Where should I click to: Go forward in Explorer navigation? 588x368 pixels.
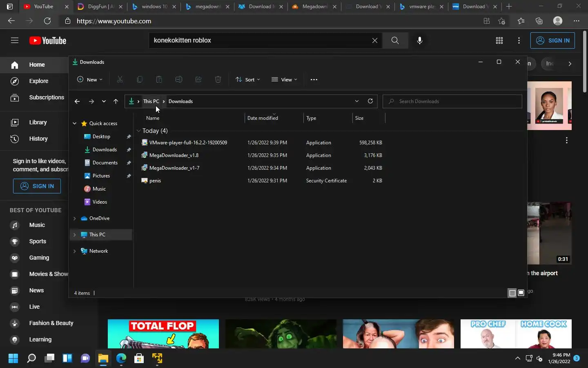(x=91, y=101)
